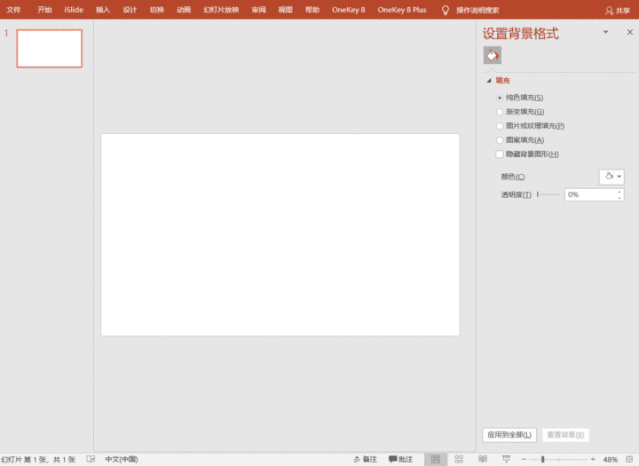Viewport: 639px width, 466px height.
Task: Open the OneKey 8 ribbon tab
Action: (348, 10)
